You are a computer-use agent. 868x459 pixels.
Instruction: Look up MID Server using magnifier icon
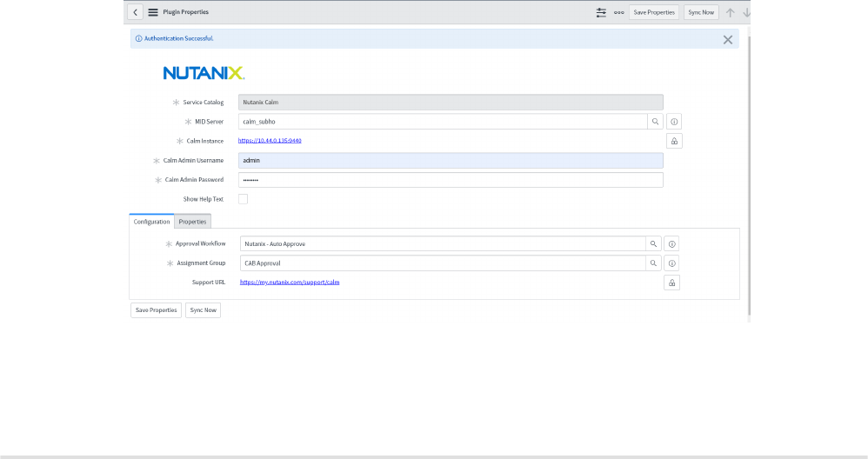(656, 122)
